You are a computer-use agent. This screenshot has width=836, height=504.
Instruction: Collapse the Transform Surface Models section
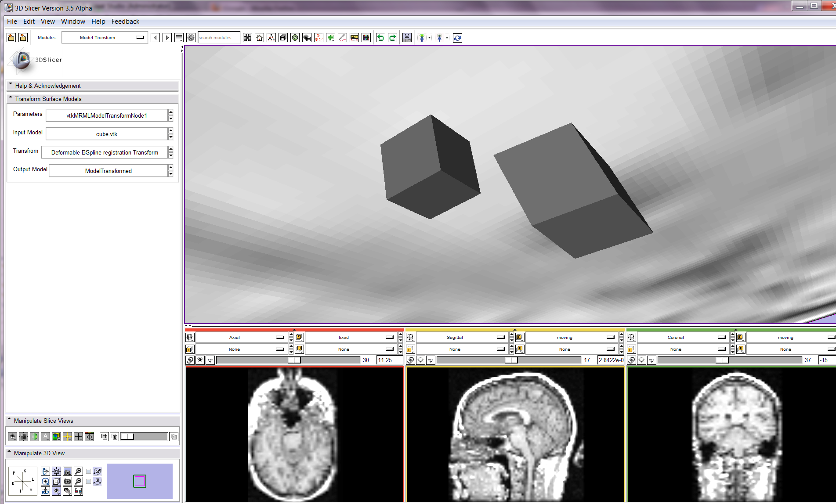pos(10,99)
